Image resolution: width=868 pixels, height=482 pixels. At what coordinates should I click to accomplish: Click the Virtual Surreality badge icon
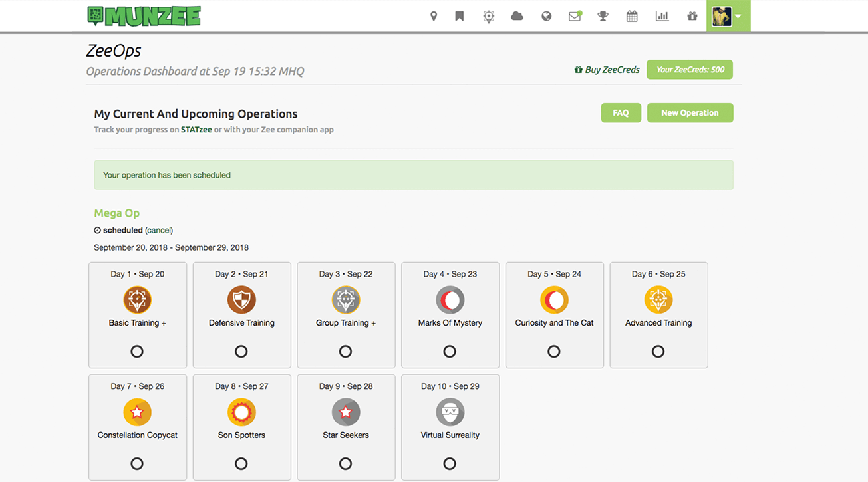[x=450, y=412]
